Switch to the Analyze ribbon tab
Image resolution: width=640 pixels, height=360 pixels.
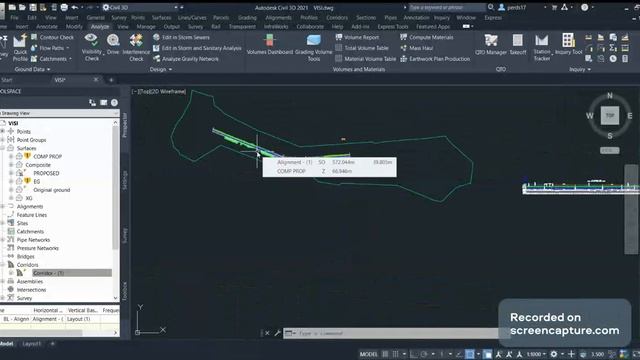point(100,27)
